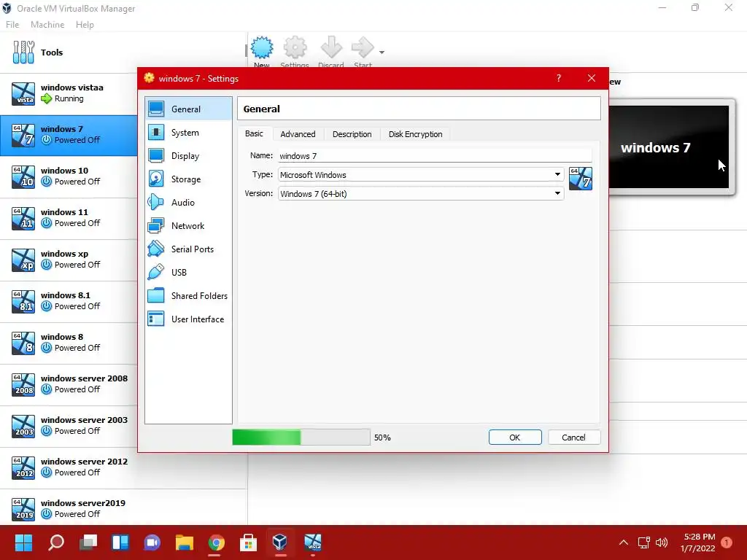The height and width of the screenshot is (560, 747).
Task: Open Google Chrome from taskbar
Action: [x=216, y=542]
